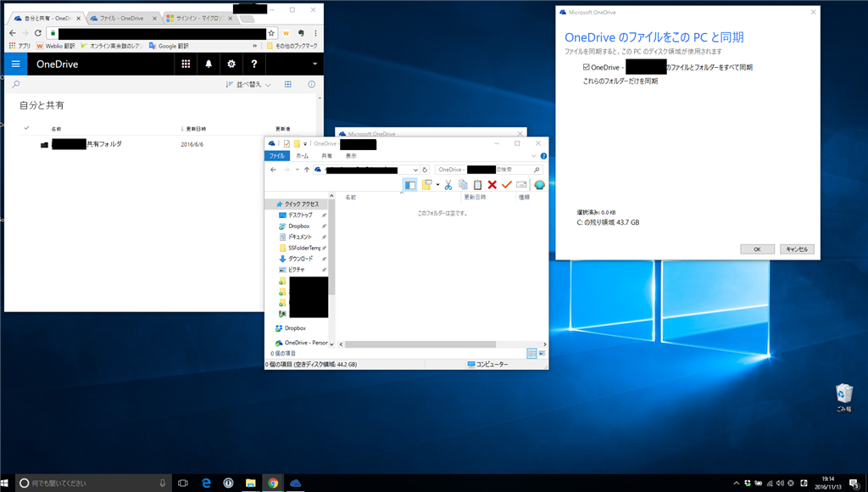Screen dimensions: 868x492
Task: Click the Weblio extension icon in Chrome
Action: point(287,33)
